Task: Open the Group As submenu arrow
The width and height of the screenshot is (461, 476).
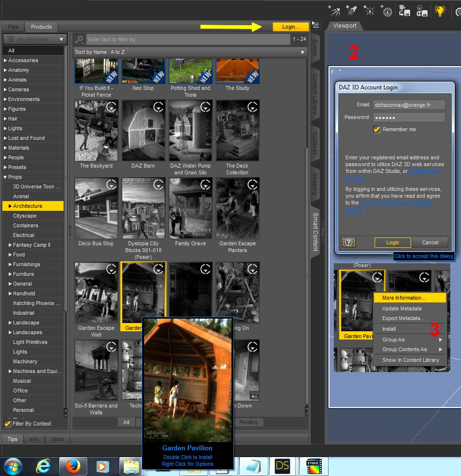Action: point(441,340)
